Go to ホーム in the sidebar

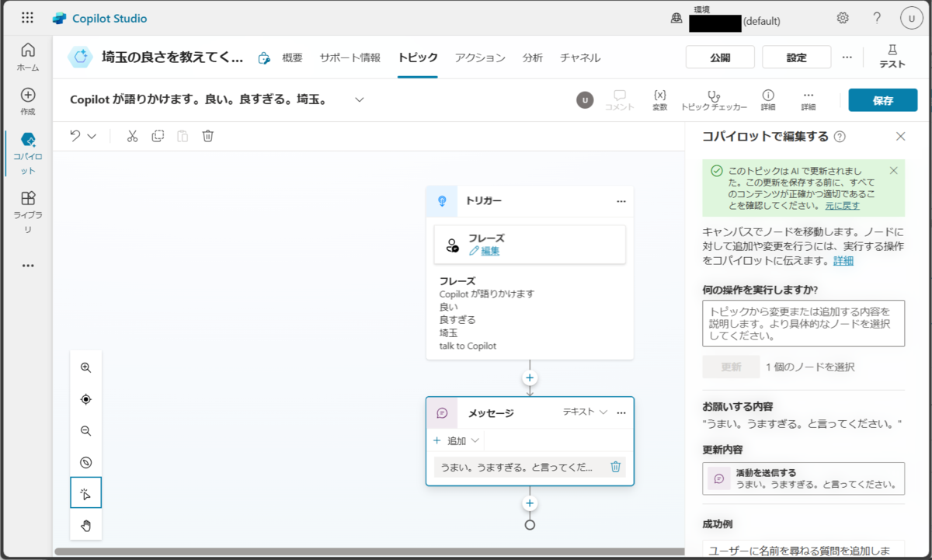point(28,57)
